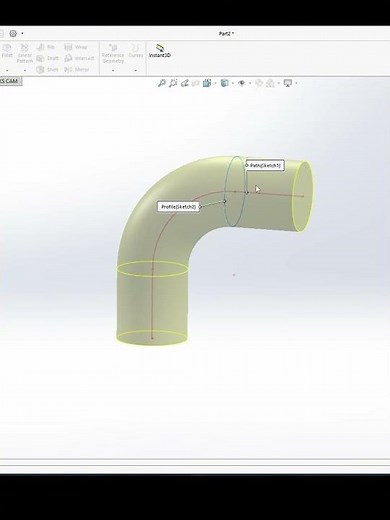Expand the Curves dropdown arrow

[x=136, y=71]
